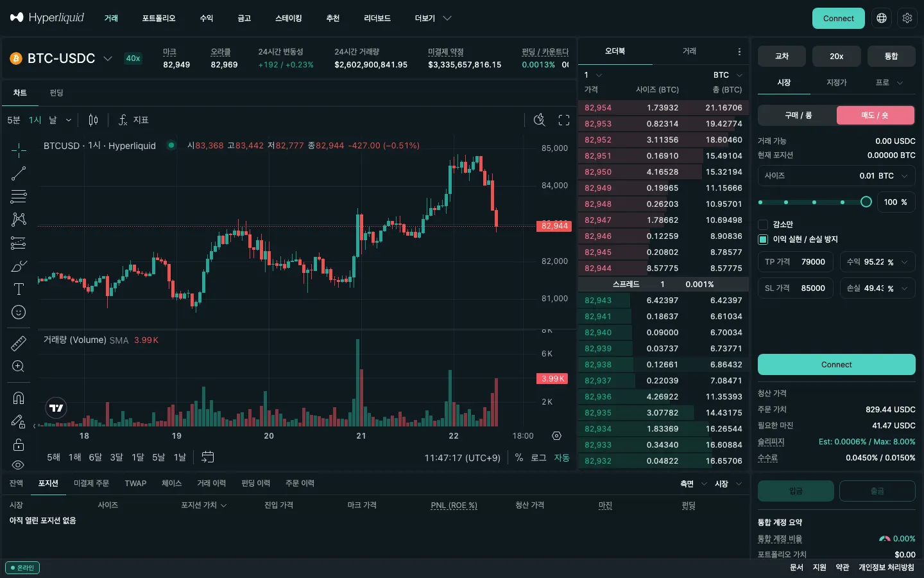Screen dimensions: 924x578
Task: Open the 미결제 주문 tab
Action: click(91, 484)
